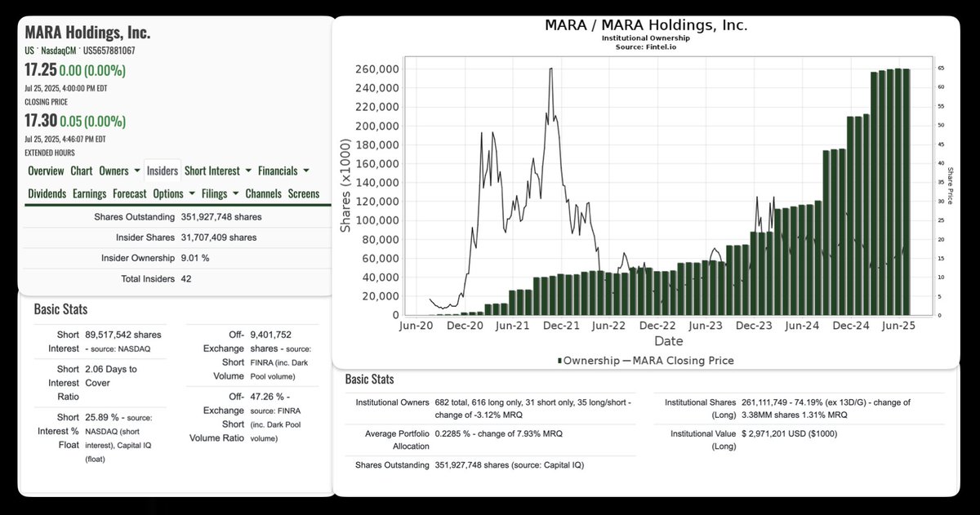Click the left Basic Stats heading
This screenshot has width=980, height=515.
60,309
